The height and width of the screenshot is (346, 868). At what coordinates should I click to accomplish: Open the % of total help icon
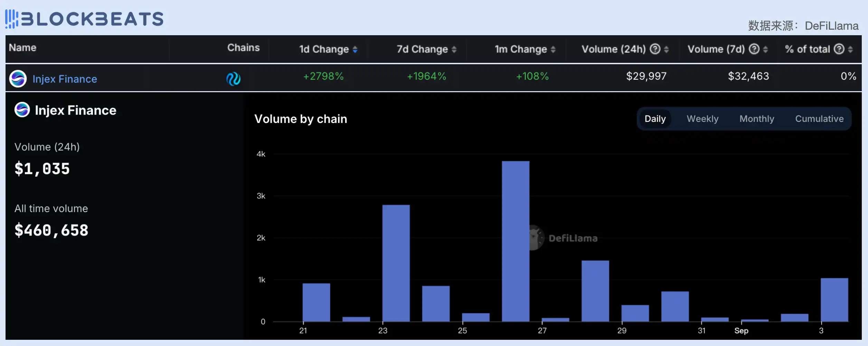coord(839,49)
